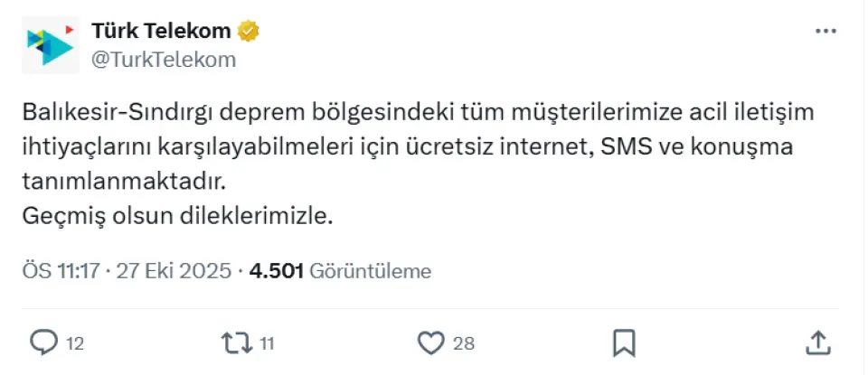Click the 27 Eki 2025 date
Image resolution: width=868 pixels, height=375 pixels.
point(175,271)
